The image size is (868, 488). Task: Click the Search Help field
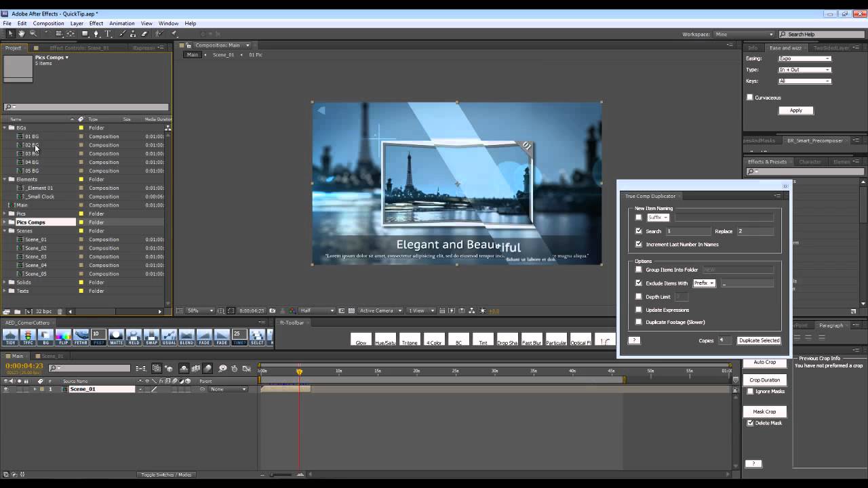click(821, 35)
